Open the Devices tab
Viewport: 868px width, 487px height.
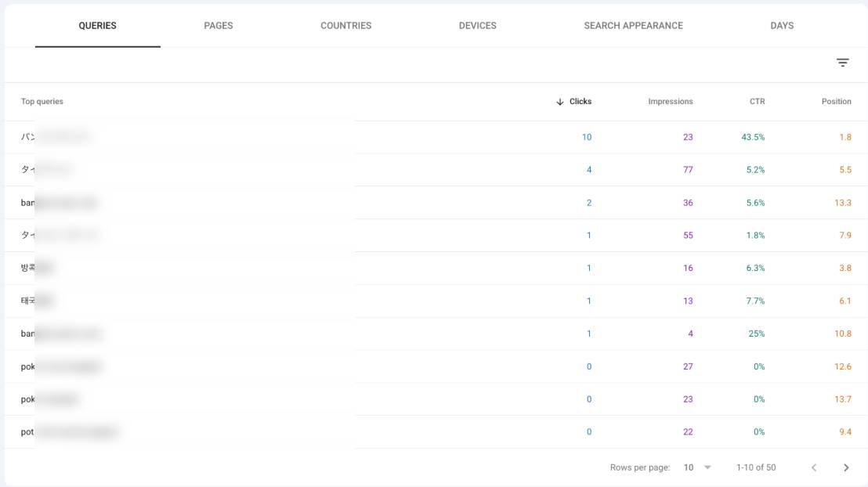pyautogui.click(x=478, y=26)
